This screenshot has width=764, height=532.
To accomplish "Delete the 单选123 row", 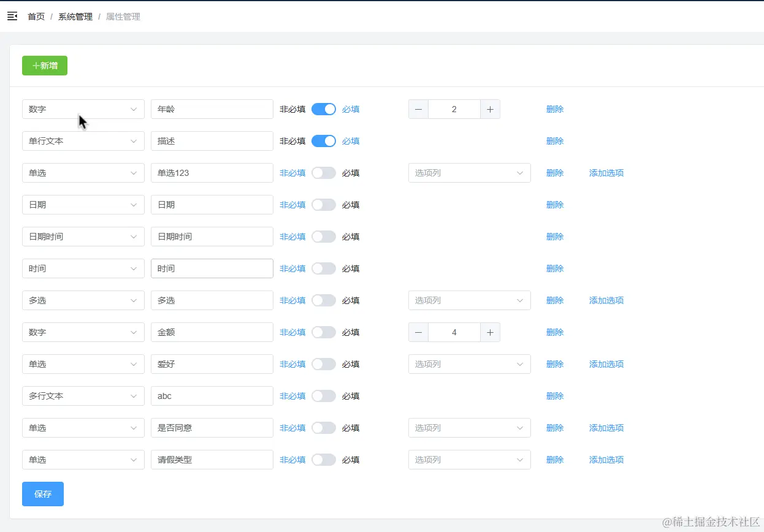I will coord(555,173).
